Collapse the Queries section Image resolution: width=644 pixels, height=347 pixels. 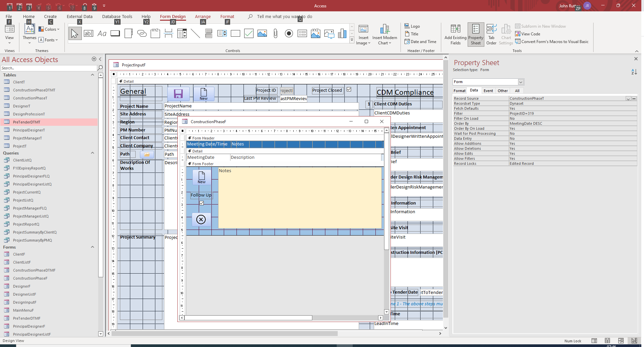[x=93, y=153]
